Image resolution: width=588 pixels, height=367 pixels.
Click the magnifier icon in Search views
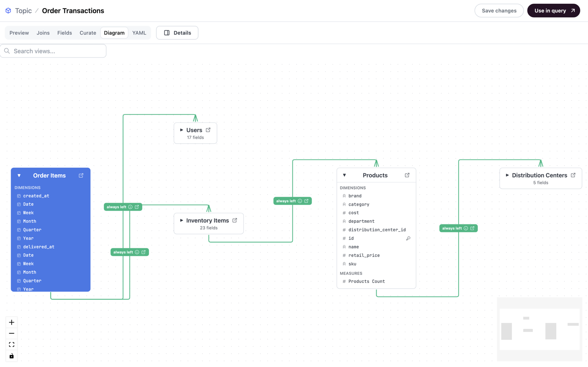(7, 51)
